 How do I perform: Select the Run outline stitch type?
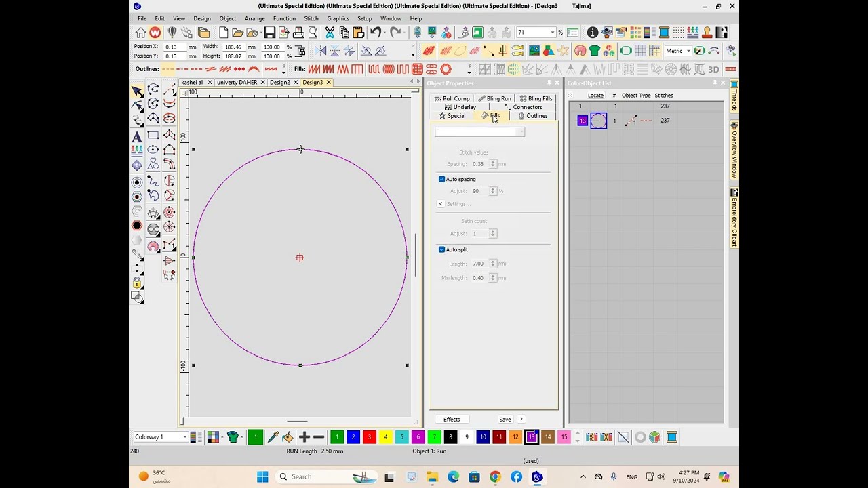coord(169,69)
